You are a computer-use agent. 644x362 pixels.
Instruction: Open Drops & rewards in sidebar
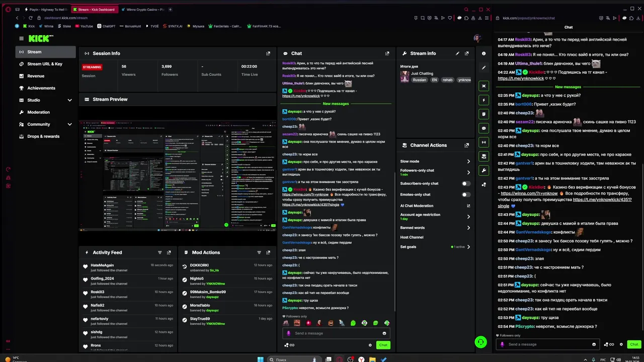46,136
